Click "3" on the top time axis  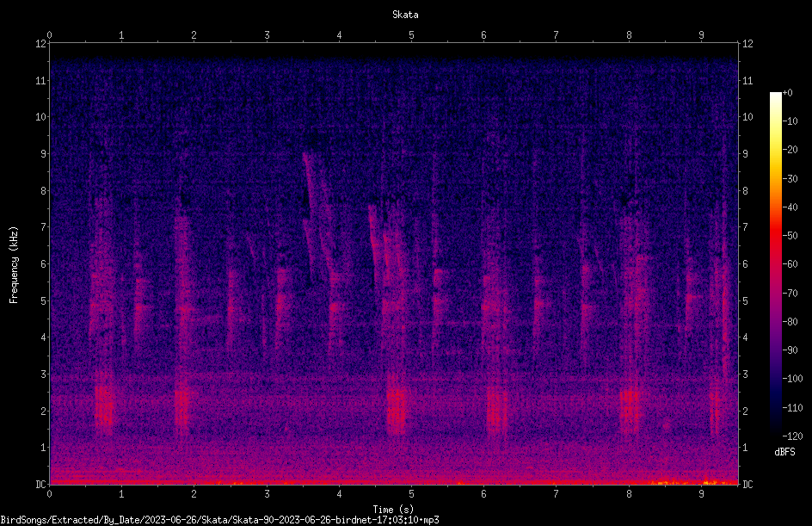[267, 35]
